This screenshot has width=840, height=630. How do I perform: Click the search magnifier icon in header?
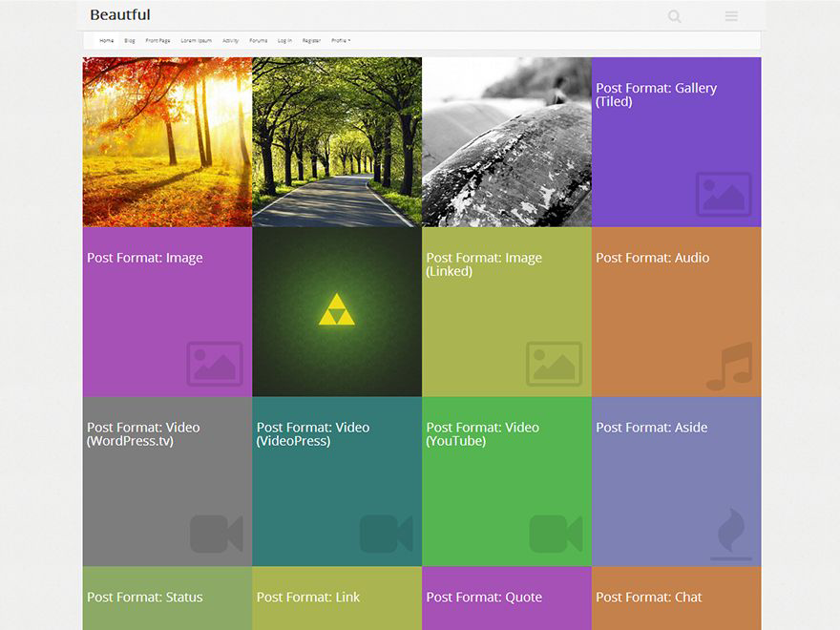674,16
